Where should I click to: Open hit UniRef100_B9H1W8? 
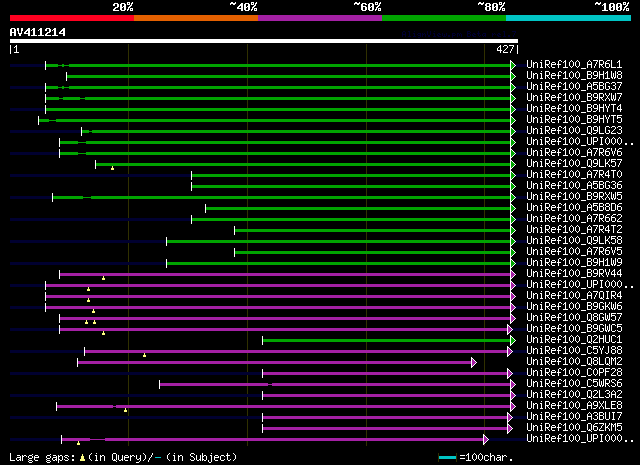pos(574,76)
